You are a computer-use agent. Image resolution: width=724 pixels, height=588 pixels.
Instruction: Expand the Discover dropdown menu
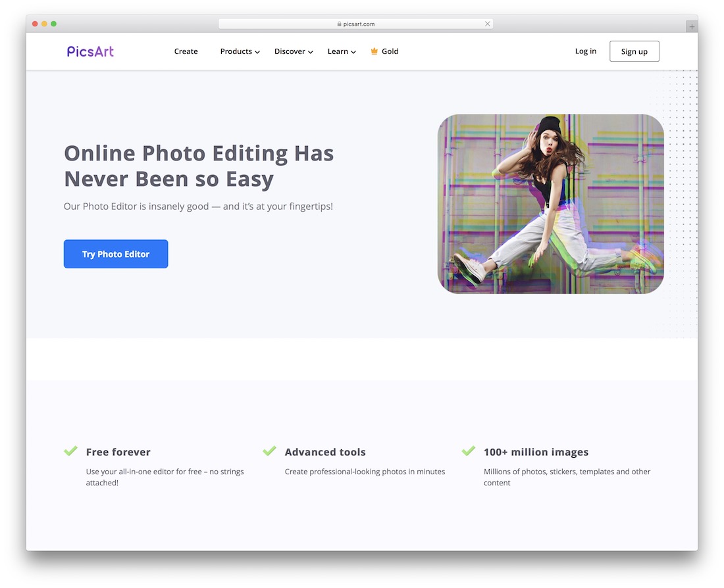pyautogui.click(x=294, y=51)
